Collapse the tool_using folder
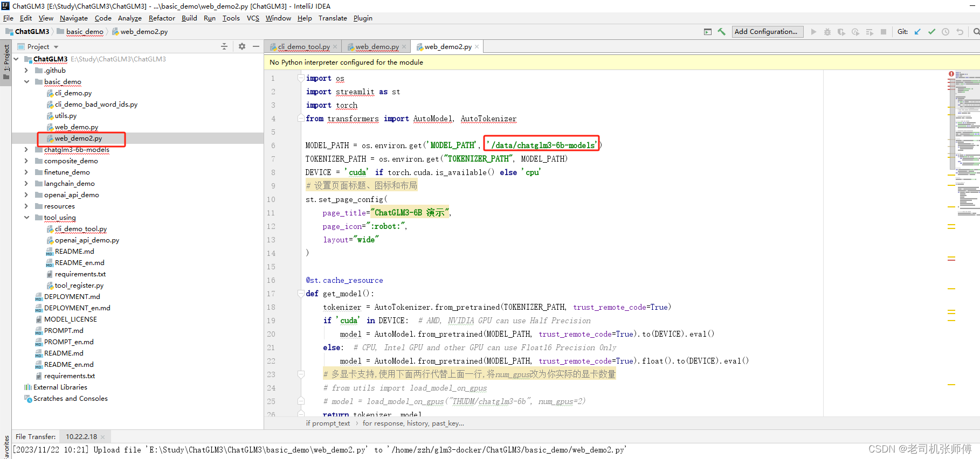This screenshot has width=980, height=459. click(x=26, y=218)
